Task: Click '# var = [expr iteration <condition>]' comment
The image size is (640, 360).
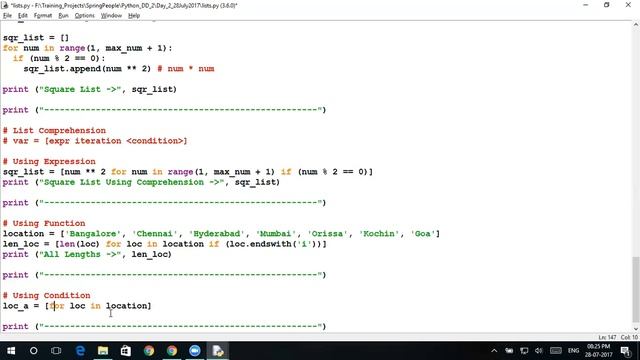Action: (x=95, y=141)
